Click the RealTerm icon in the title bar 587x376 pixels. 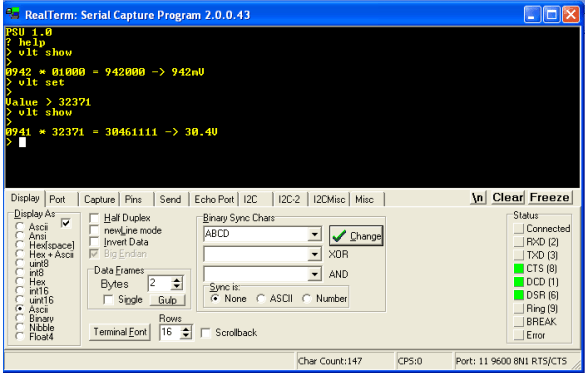(13, 14)
